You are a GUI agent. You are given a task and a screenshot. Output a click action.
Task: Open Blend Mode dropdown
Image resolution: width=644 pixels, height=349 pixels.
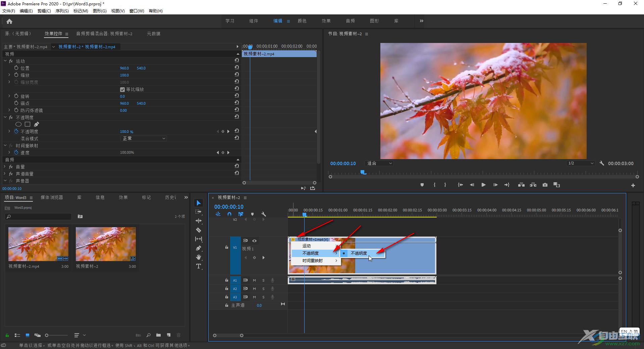pos(144,138)
